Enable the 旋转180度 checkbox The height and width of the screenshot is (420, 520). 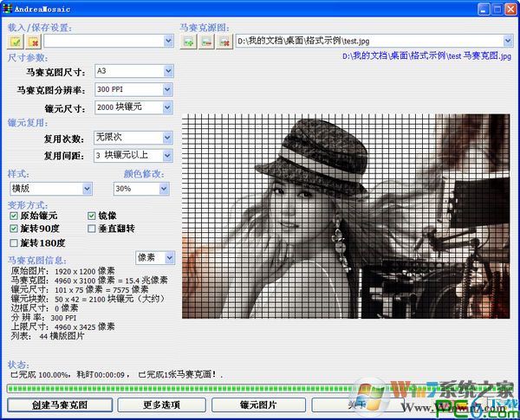pos(13,242)
